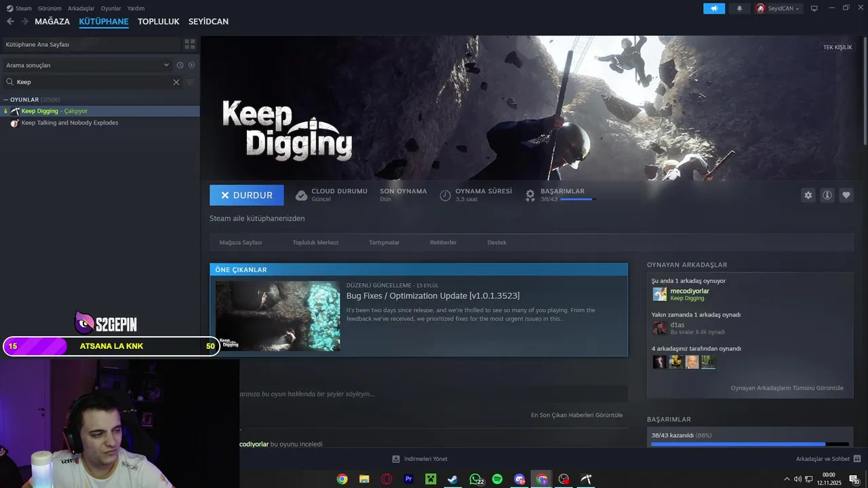Click En Son Çıkan Haberleri Görüntüle
Image resolution: width=868 pixels, height=488 pixels.
click(x=576, y=415)
